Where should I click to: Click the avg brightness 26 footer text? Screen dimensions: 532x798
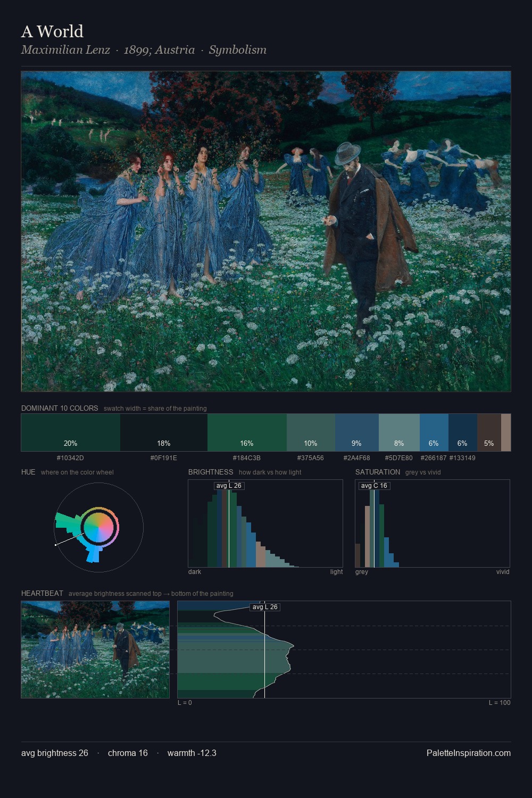pos(55,753)
